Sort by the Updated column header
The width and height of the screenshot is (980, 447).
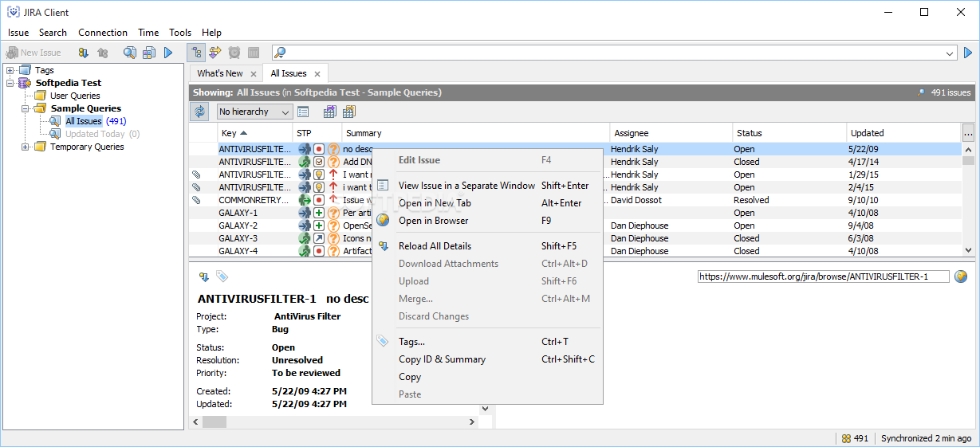click(904, 133)
